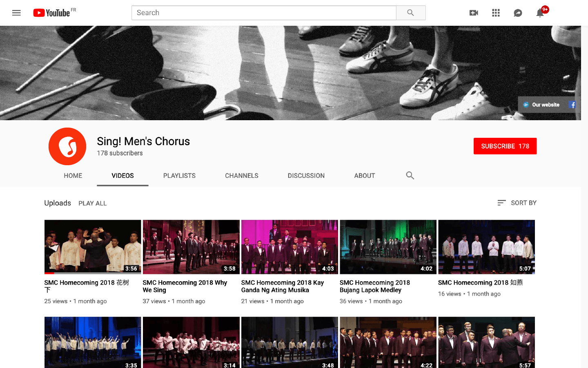This screenshot has height=368, width=588.
Task: Open the create video camera icon
Action: (x=474, y=13)
